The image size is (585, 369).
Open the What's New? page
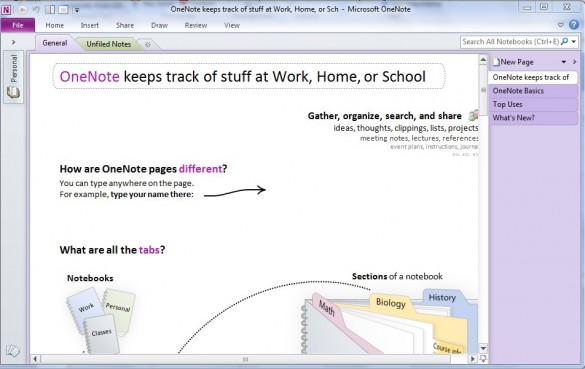534,118
